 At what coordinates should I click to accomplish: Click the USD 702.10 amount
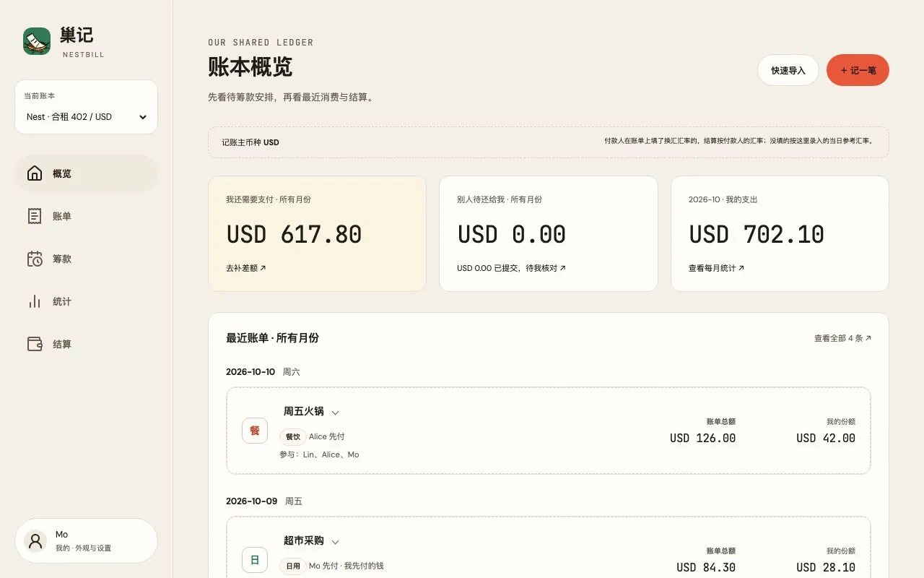point(757,234)
